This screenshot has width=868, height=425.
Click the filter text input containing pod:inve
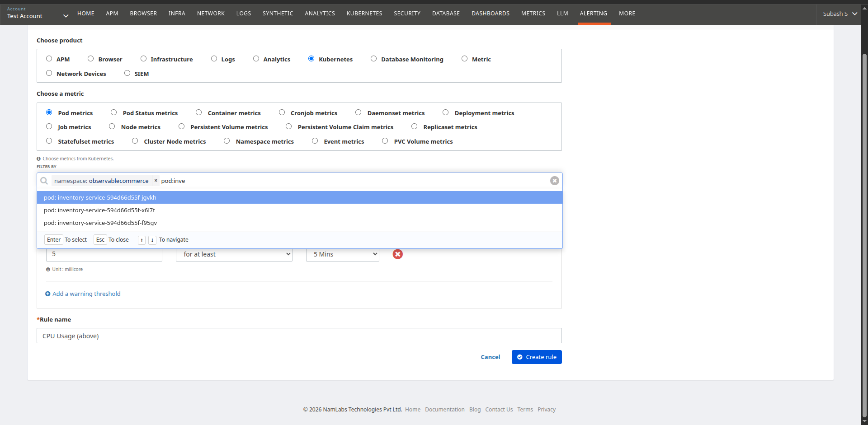coord(354,181)
